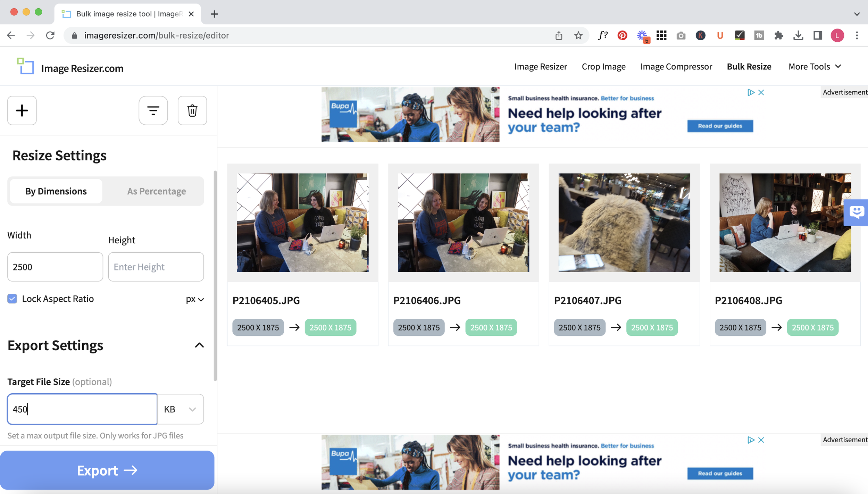Image resolution: width=868 pixels, height=494 pixels.
Task: Open the Chrome three-dot menu
Action: tap(857, 35)
